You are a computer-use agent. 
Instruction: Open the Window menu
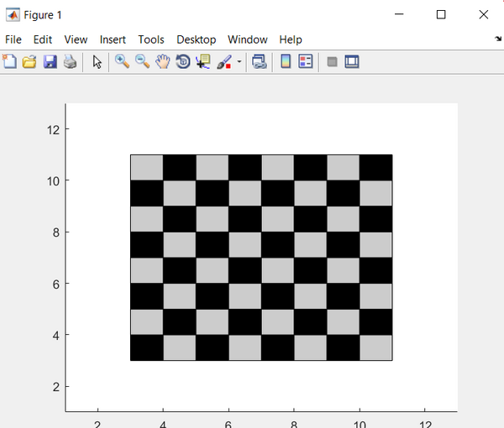pyautogui.click(x=248, y=39)
